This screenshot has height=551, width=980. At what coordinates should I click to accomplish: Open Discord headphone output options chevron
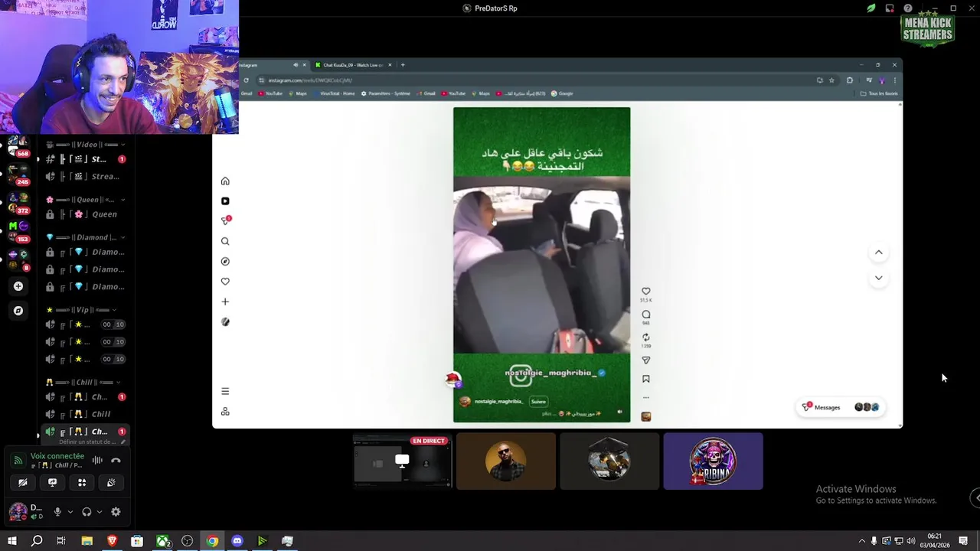100,512
